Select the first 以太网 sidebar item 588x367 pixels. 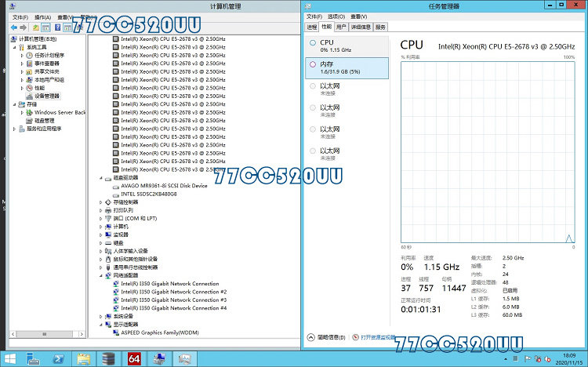point(347,89)
